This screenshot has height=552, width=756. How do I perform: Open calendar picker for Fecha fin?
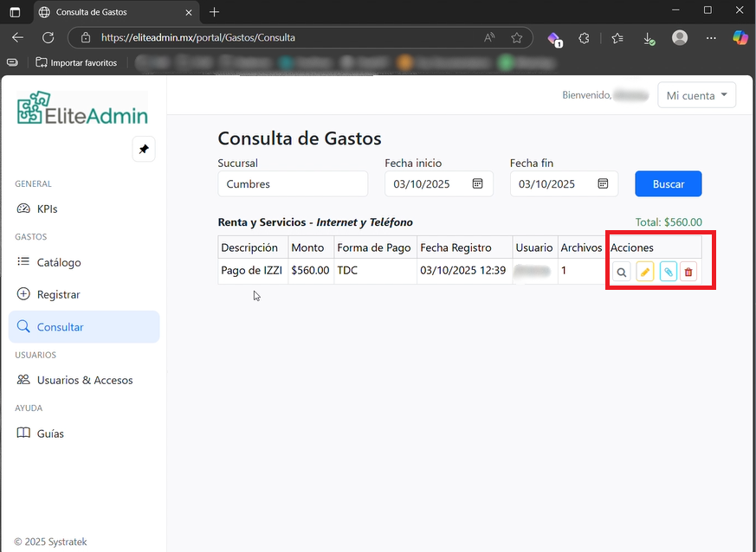(603, 184)
